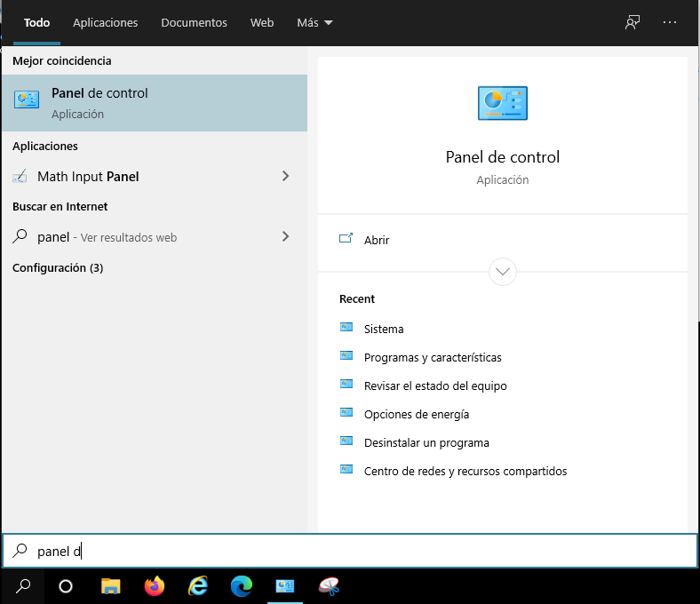The width and height of the screenshot is (700, 604).
Task: Open the three-dot options menu
Action: click(x=670, y=23)
